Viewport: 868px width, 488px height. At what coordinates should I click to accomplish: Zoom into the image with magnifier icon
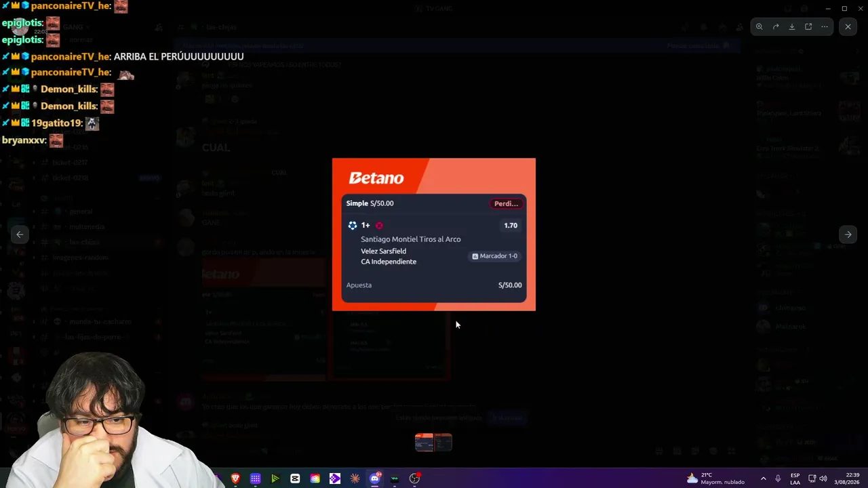coord(759,26)
